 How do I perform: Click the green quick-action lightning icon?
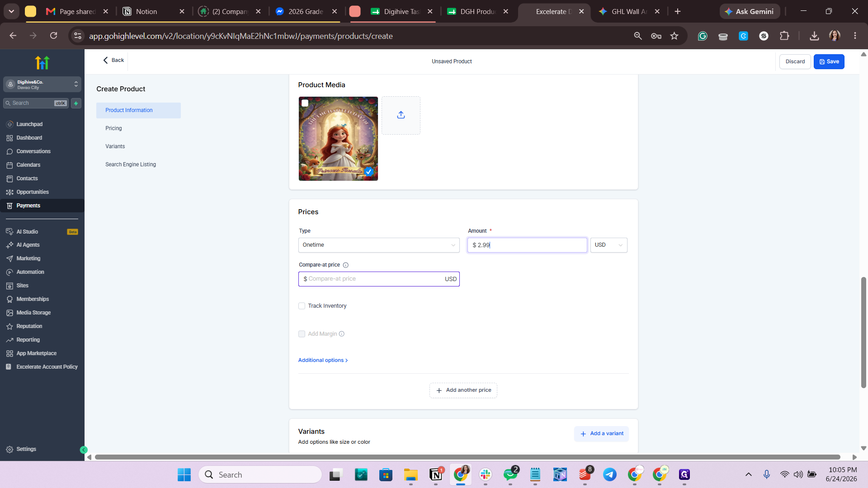click(76, 103)
